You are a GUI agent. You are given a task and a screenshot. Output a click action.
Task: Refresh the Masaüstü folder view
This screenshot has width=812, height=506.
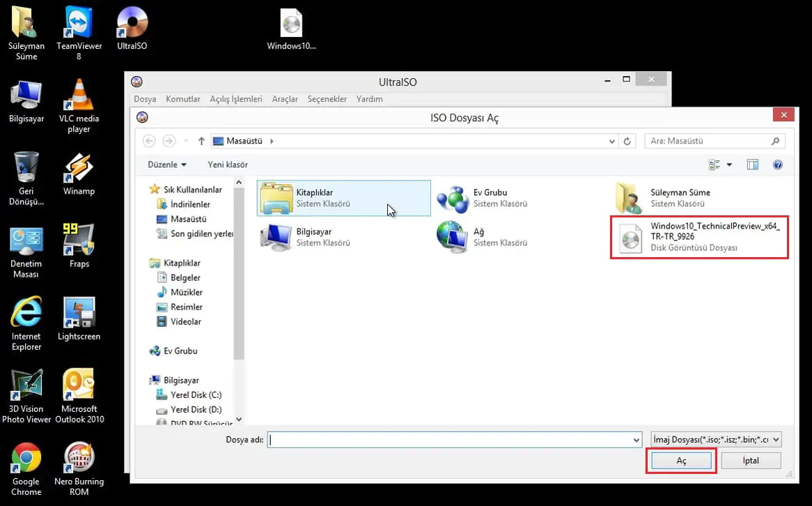(626, 140)
